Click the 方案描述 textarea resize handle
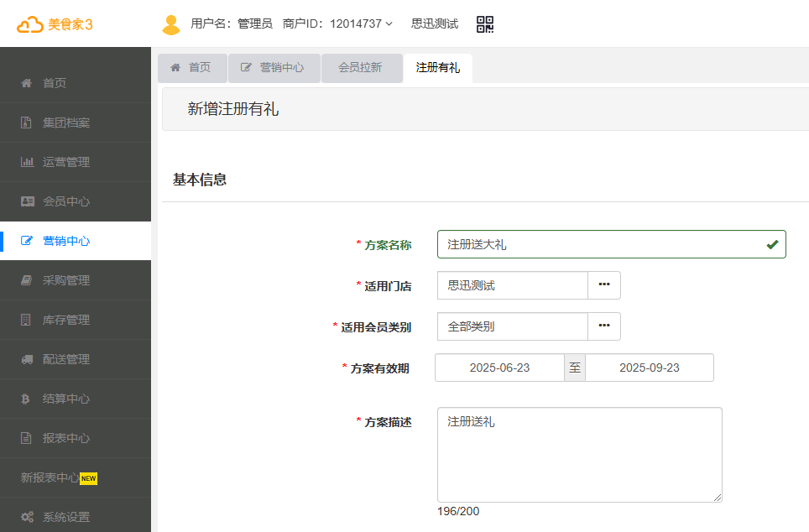This screenshot has height=532, width=809. coord(718,498)
